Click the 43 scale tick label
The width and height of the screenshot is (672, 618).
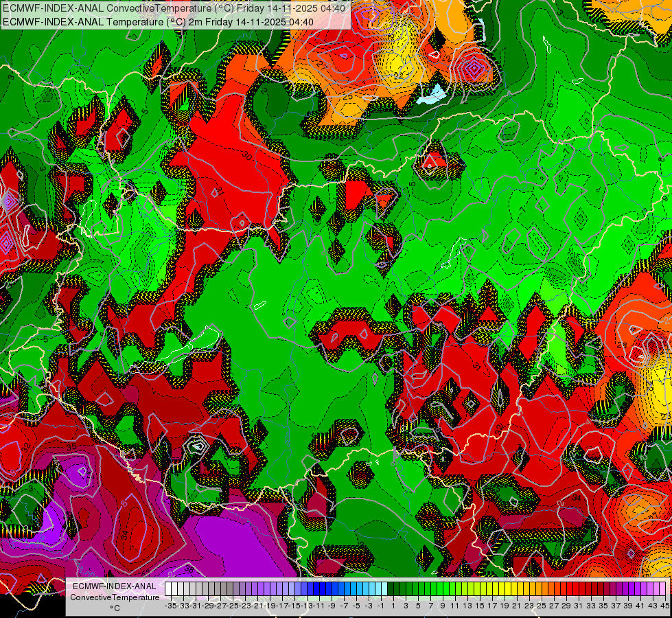coord(653,606)
